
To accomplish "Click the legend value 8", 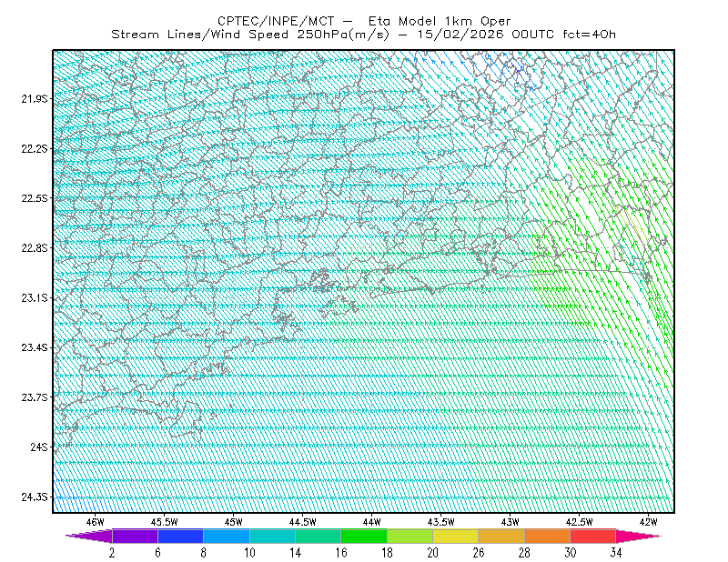I will tap(203, 553).
